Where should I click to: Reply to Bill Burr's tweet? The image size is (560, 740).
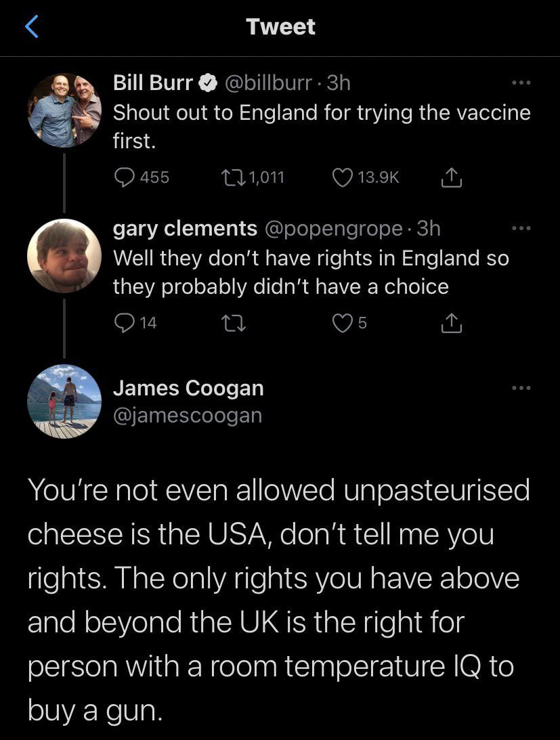[125, 177]
